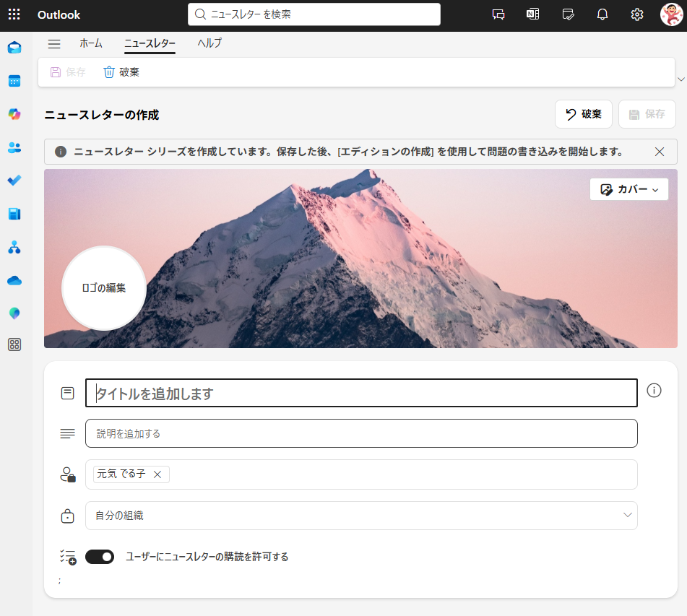Toggle newsletter subscription permission switch
The image size is (687, 616).
(x=100, y=557)
